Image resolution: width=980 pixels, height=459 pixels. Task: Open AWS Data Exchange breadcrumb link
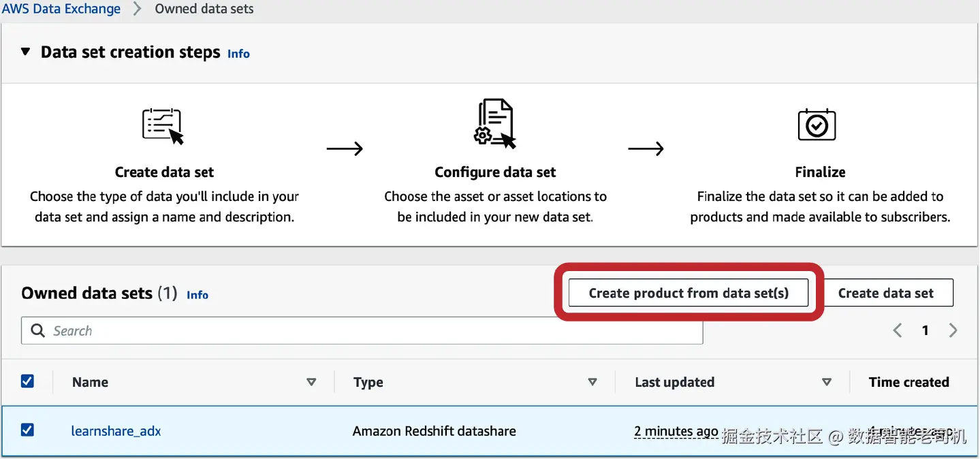pyautogui.click(x=61, y=9)
